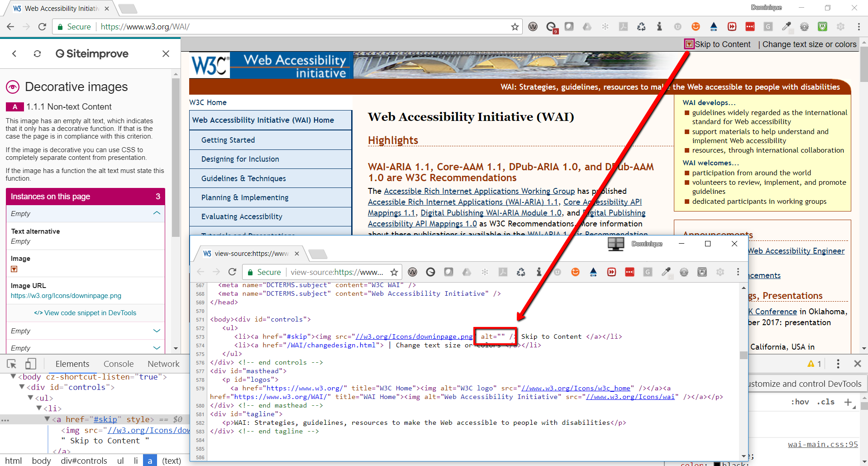868x466 pixels.
Task: Click the PDF extension icon in main toolbar
Action: [x=623, y=27]
